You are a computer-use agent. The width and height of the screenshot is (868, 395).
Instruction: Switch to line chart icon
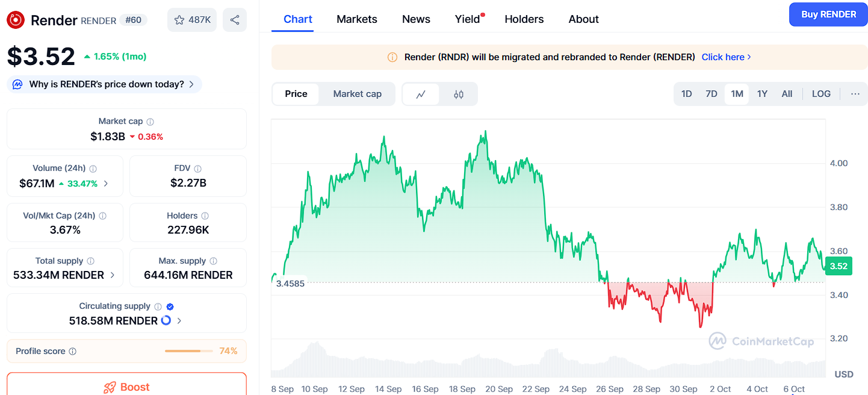click(421, 94)
